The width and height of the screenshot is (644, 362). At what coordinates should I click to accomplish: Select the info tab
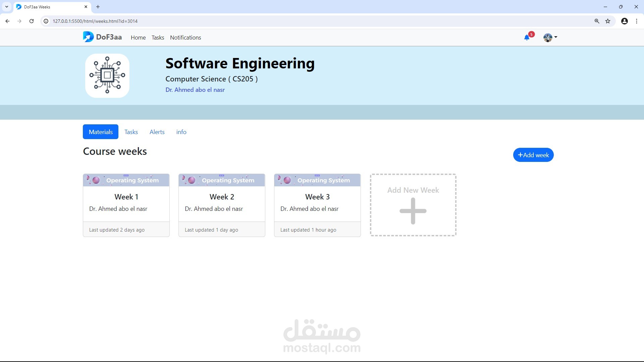181,132
